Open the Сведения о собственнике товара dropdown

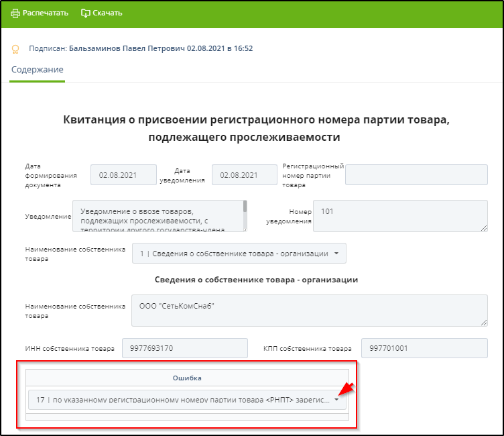tap(239, 254)
